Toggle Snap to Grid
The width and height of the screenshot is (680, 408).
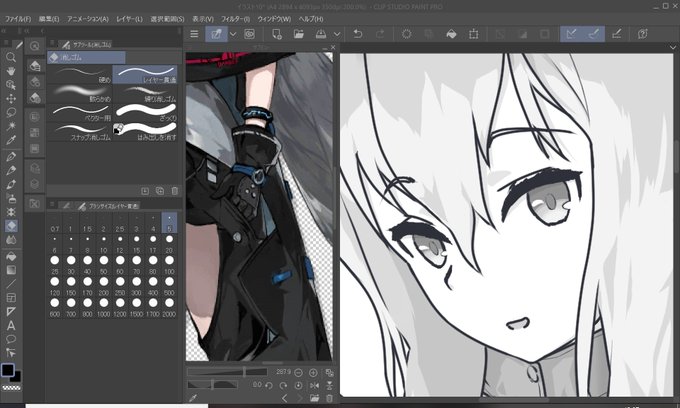click(x=616, y=34)
